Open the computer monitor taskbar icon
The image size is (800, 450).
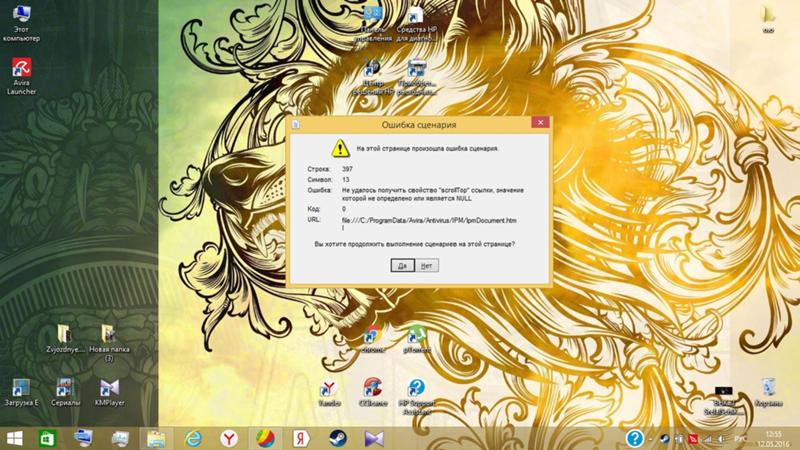click(83, 438)
